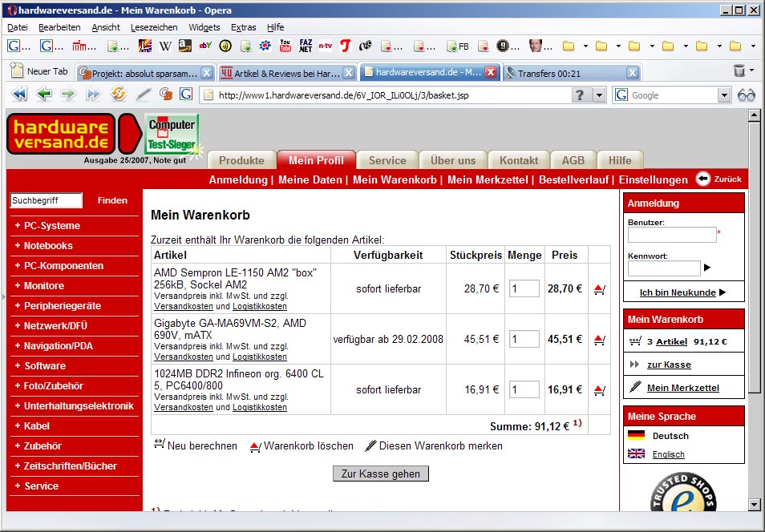Click Neu berechnen

pos(196,445)
